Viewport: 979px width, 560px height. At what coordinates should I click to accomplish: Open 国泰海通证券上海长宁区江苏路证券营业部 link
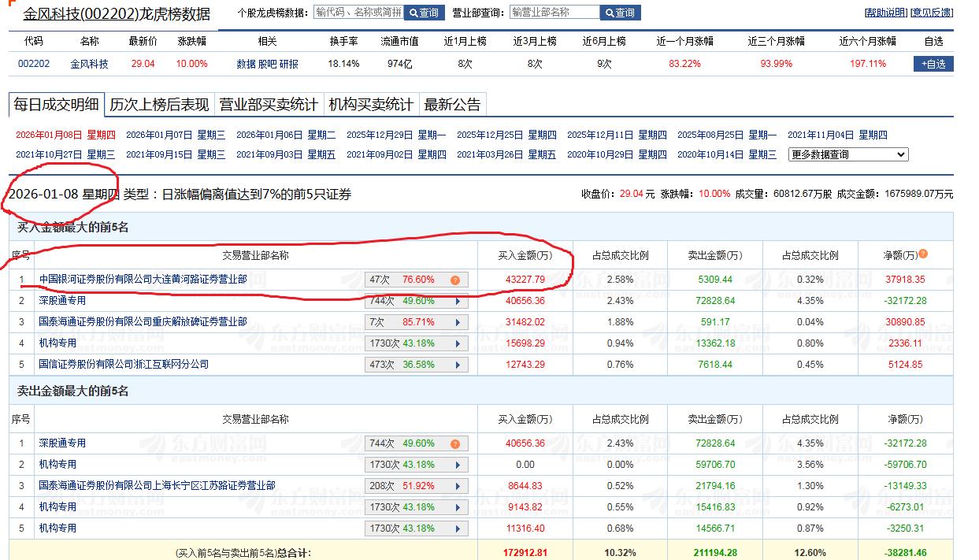[x=158, y=485]
